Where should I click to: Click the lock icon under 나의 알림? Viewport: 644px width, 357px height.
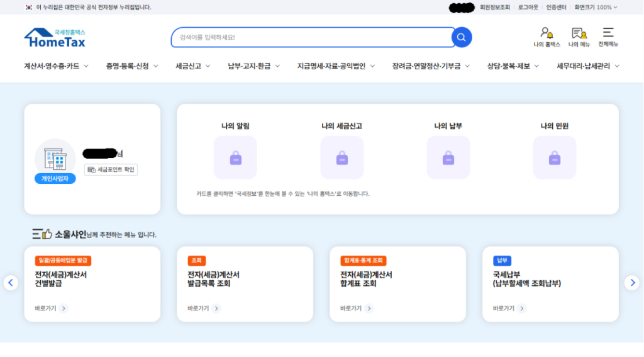coord(235,157)
